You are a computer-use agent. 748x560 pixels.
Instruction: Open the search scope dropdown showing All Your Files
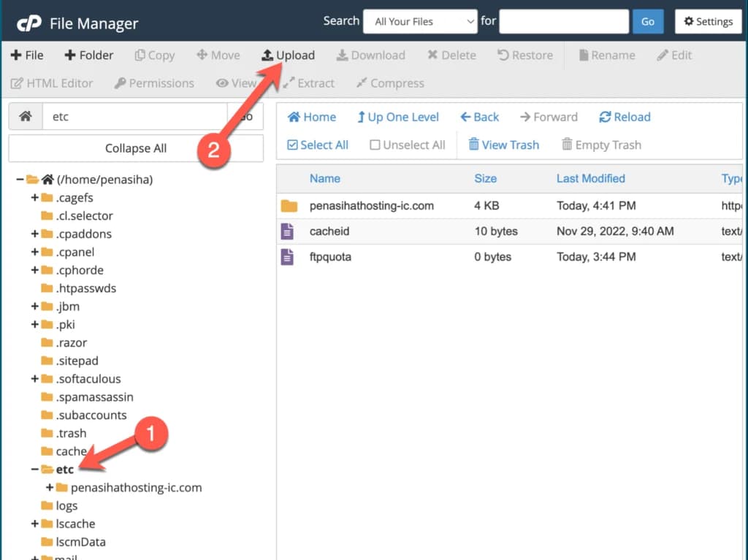pyautogui.click(x=420, y=21)
